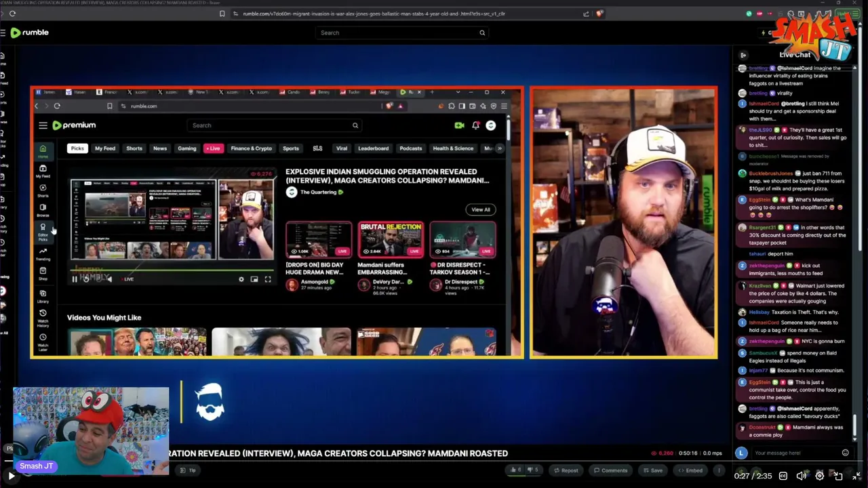This screenshot has width=868, height=488.
Task: Click the Live Chat scrollbar
Action: [x=854, y=426]
